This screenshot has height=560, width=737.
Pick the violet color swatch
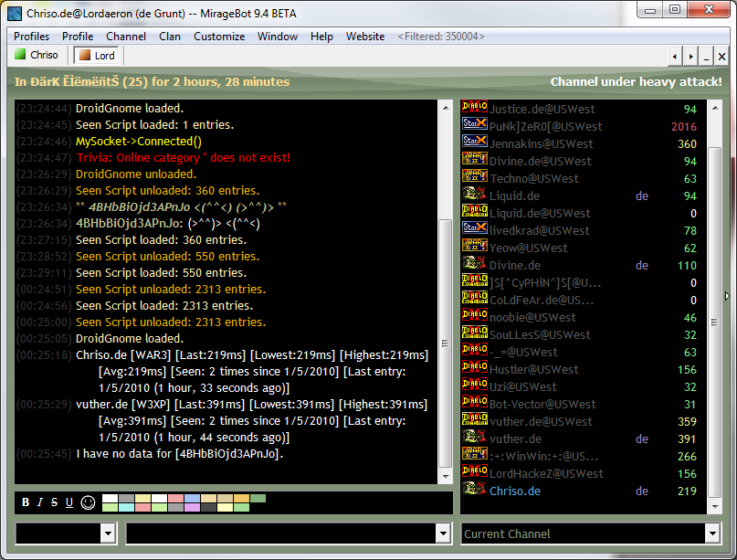(192, 507)
